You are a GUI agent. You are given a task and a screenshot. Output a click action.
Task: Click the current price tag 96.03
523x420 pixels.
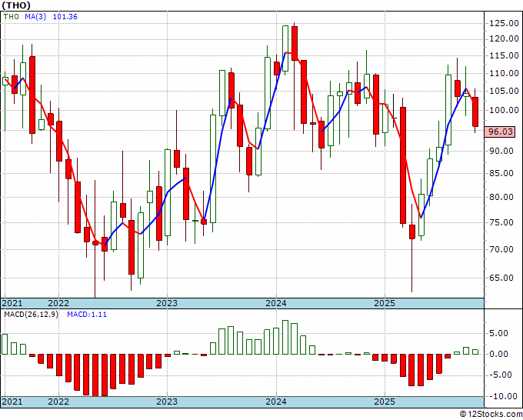(500, 132)
